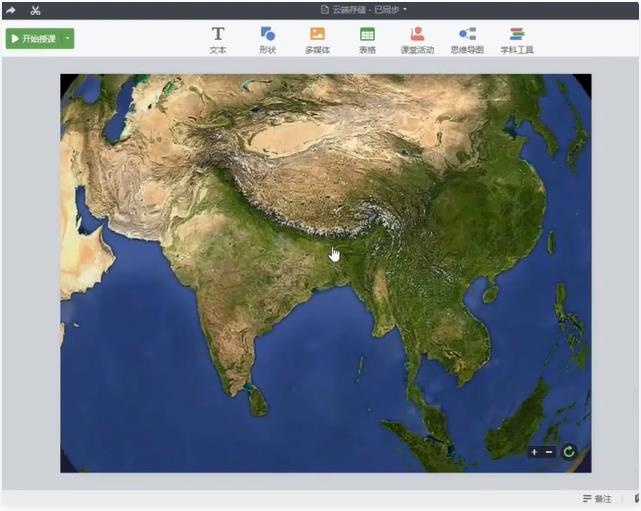Open 课堂活动 classroom activities

click(x=417, y=40)
